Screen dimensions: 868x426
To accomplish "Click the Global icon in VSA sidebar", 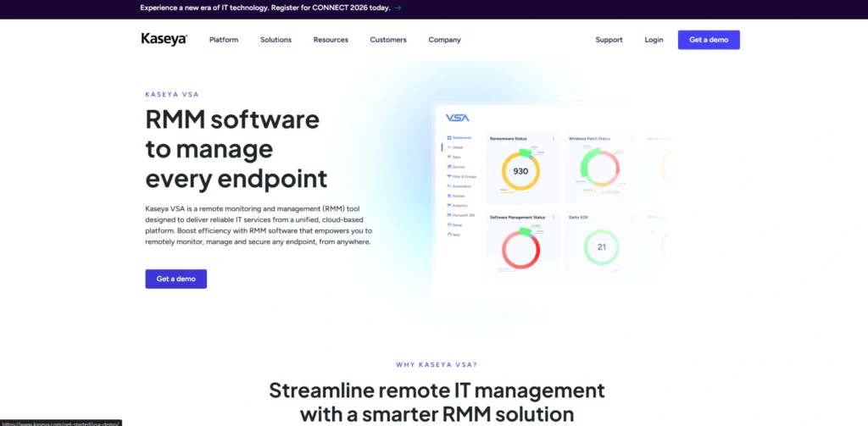I will tap(449, 147).
